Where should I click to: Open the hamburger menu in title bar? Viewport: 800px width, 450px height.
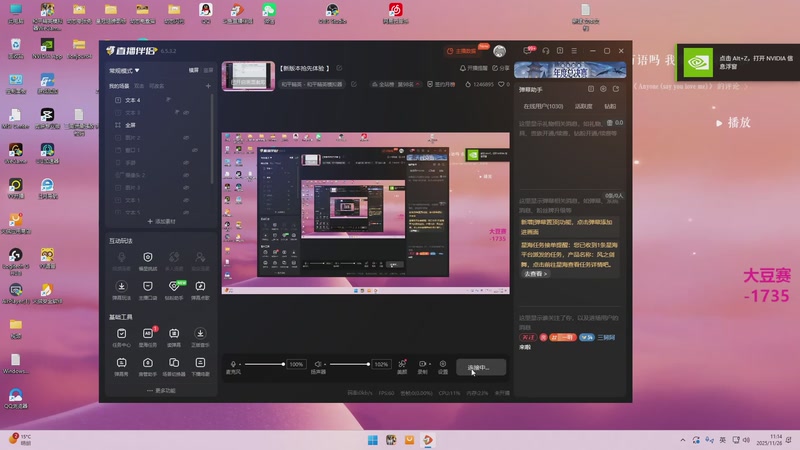pyautogui.click(x=574, y=51)
